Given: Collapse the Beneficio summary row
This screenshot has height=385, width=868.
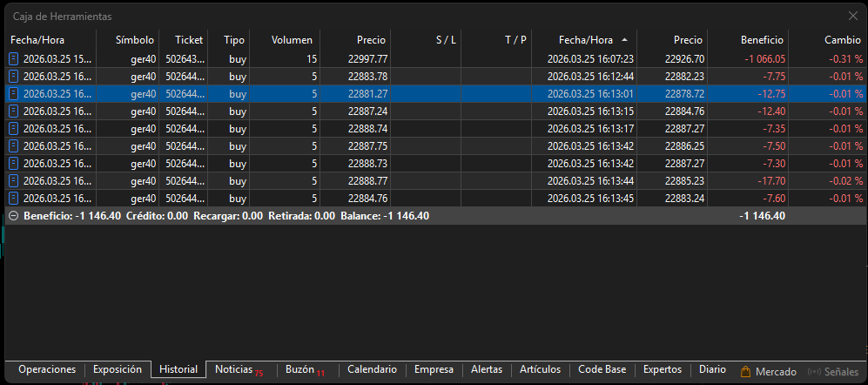Looking at the screenshot, I should pos(12,215).
